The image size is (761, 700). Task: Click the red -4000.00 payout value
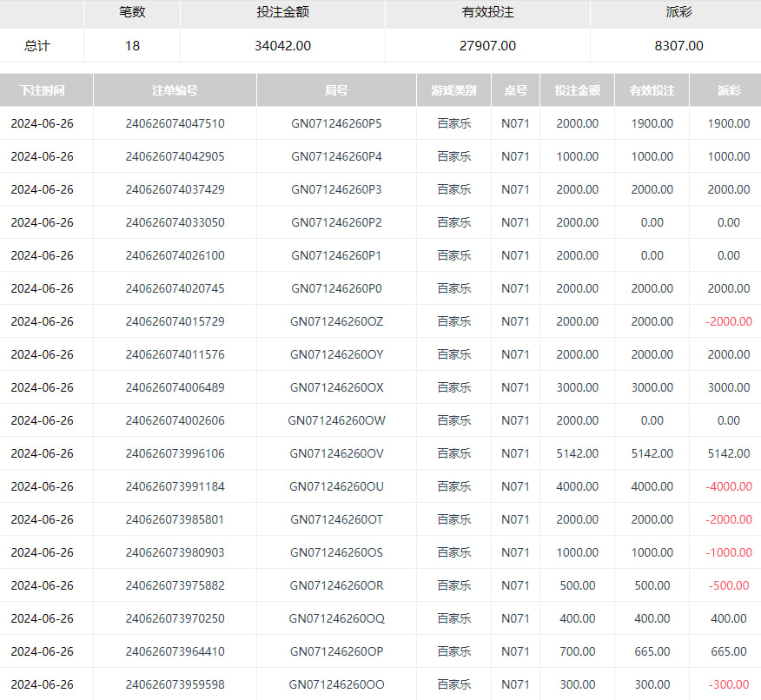pyautogui.click(x=728, y=486)
